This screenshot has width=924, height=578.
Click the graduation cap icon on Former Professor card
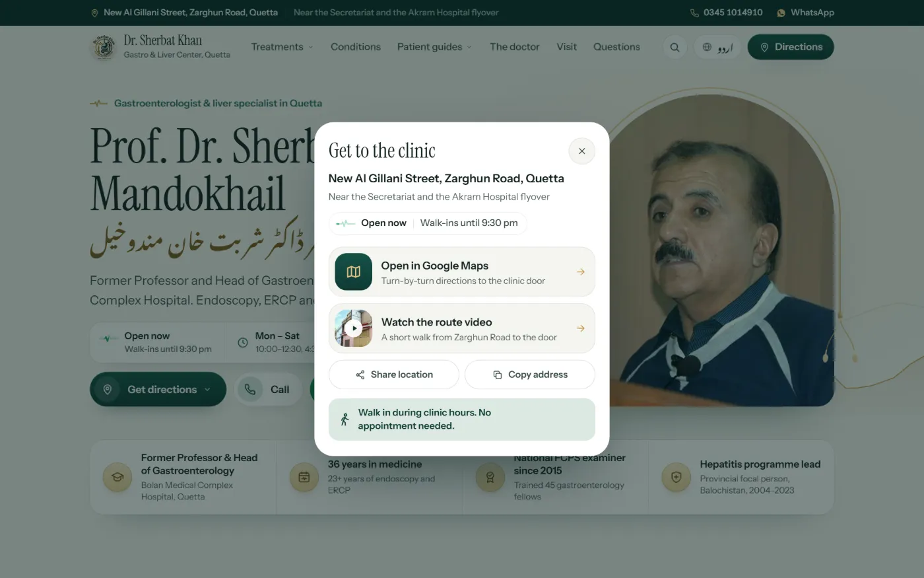coord(117,477)
